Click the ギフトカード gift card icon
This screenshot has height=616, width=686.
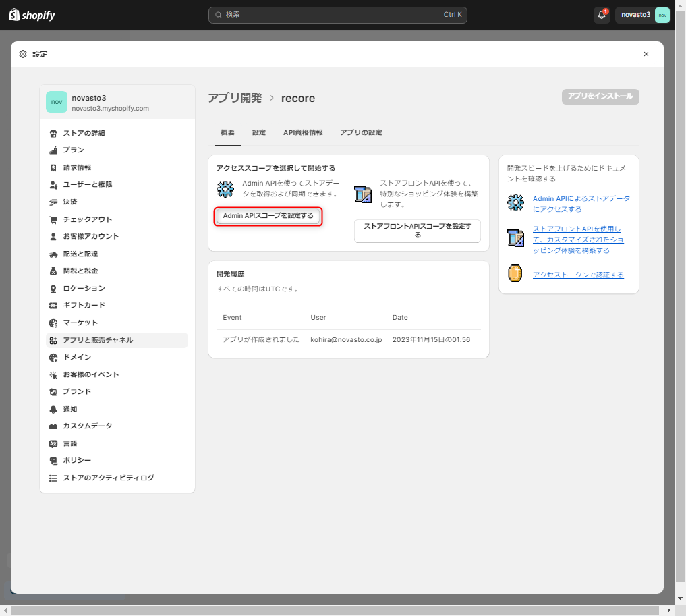click(x=53, y=306)
